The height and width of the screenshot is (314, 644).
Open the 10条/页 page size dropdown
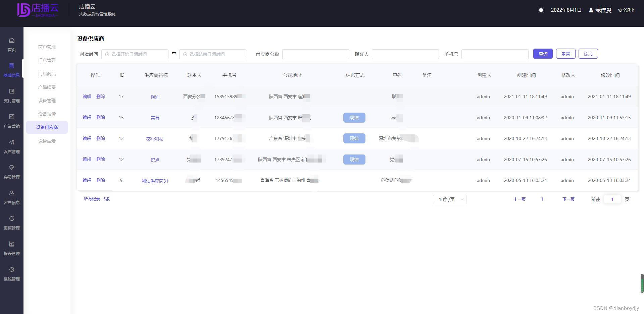click(449, 199)
